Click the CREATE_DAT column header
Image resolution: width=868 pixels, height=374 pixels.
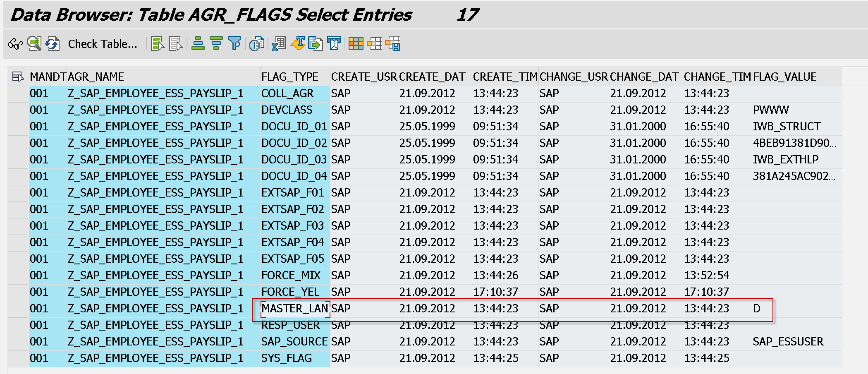(x=435, y=77)
